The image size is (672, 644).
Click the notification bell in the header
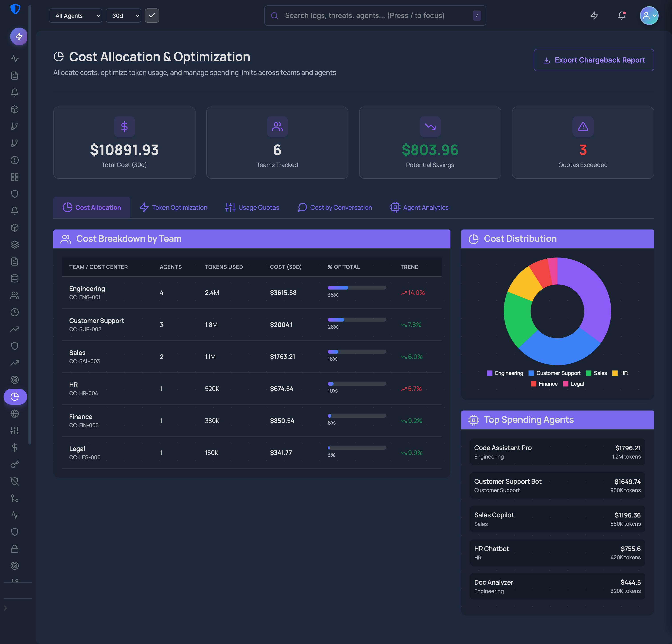pos(621,15)
